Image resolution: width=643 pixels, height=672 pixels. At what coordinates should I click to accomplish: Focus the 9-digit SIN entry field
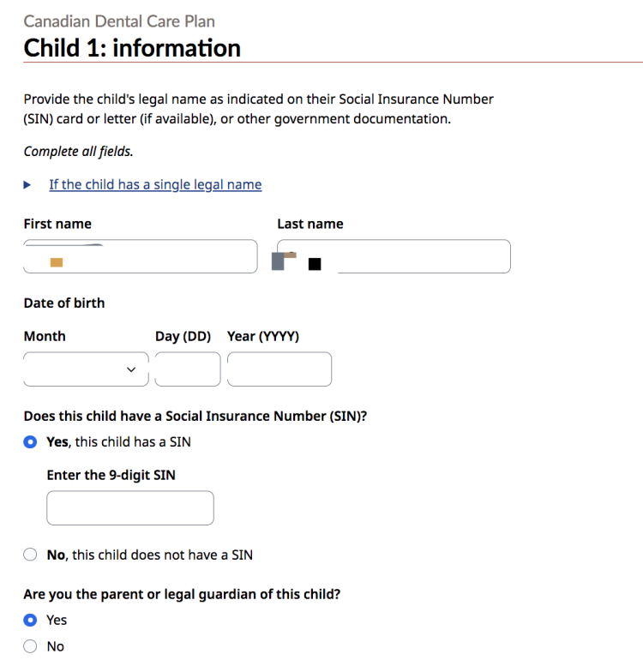[130, 507]
